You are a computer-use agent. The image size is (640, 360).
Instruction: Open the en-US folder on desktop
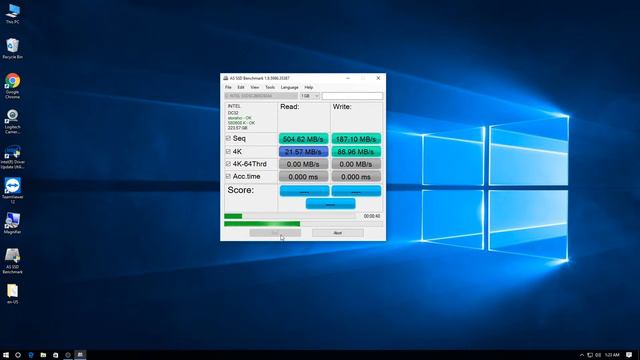pyautogui.click(x=12, y=294)
